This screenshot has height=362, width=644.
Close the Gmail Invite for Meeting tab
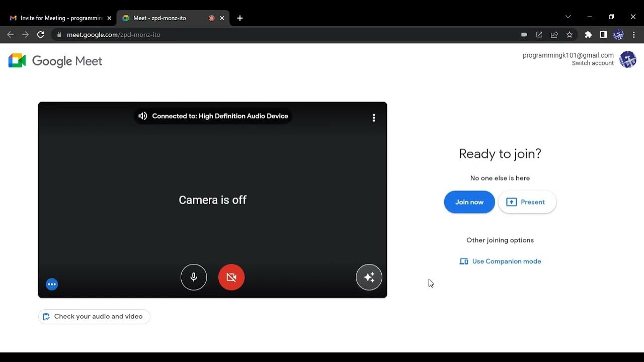109,18
